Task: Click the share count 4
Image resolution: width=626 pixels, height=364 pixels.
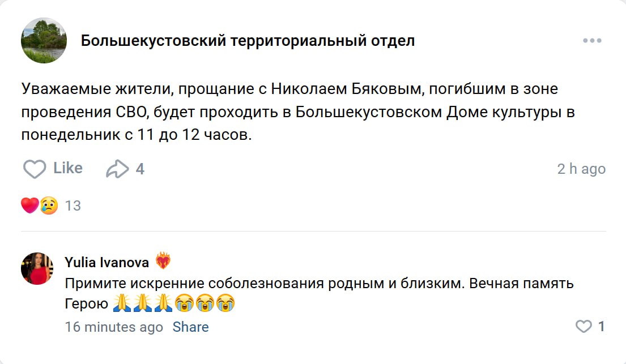Action: [x=140, y=169]
